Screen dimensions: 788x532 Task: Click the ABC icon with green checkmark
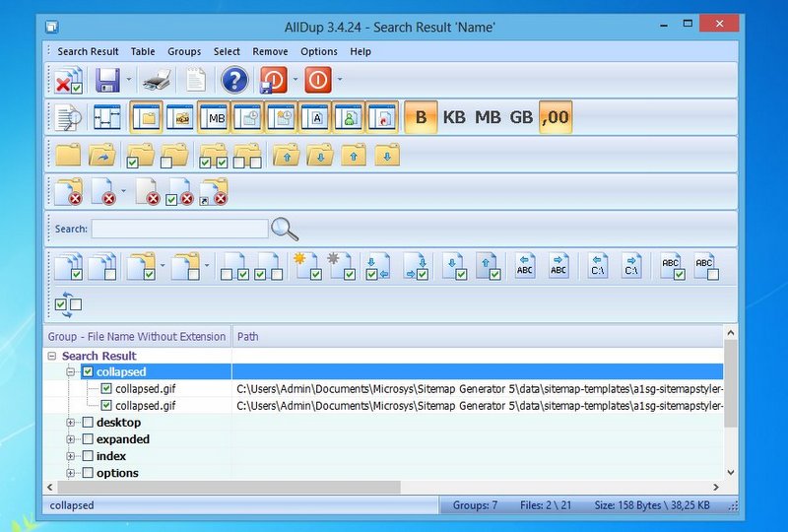pyautogui.click(x=672, y=267)
